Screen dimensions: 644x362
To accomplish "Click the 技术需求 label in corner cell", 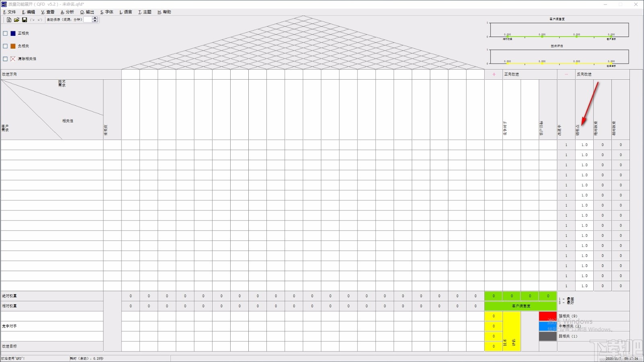I will pyautogui.click(x=62, y=83).
